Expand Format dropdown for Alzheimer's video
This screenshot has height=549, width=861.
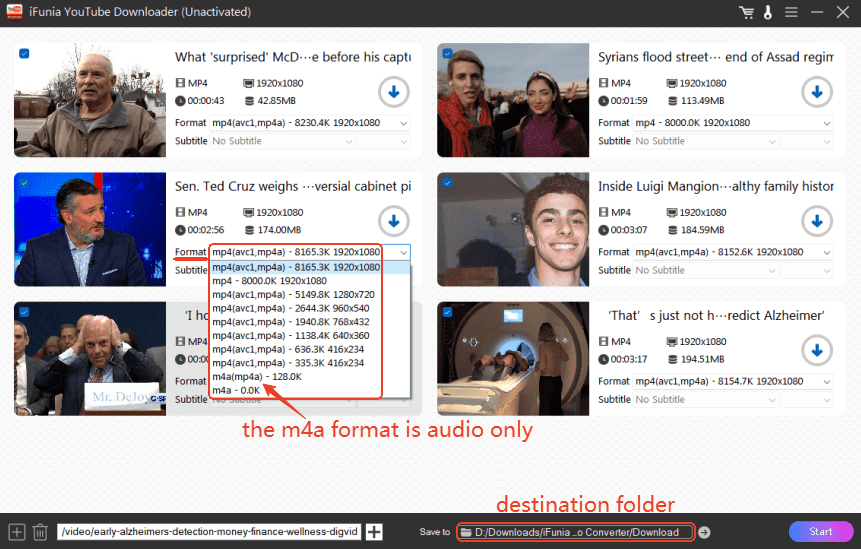point(732,381)
